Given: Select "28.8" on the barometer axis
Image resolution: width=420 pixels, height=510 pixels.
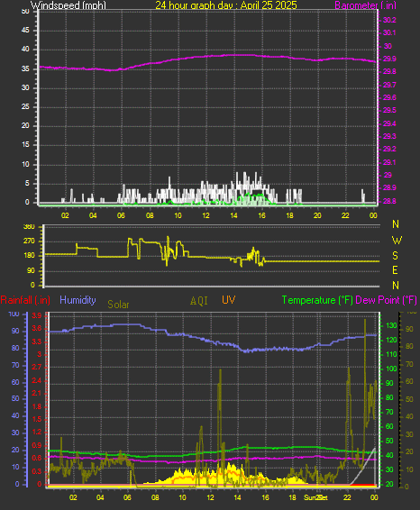Looking at the screenshot, I should click(389, 201).
